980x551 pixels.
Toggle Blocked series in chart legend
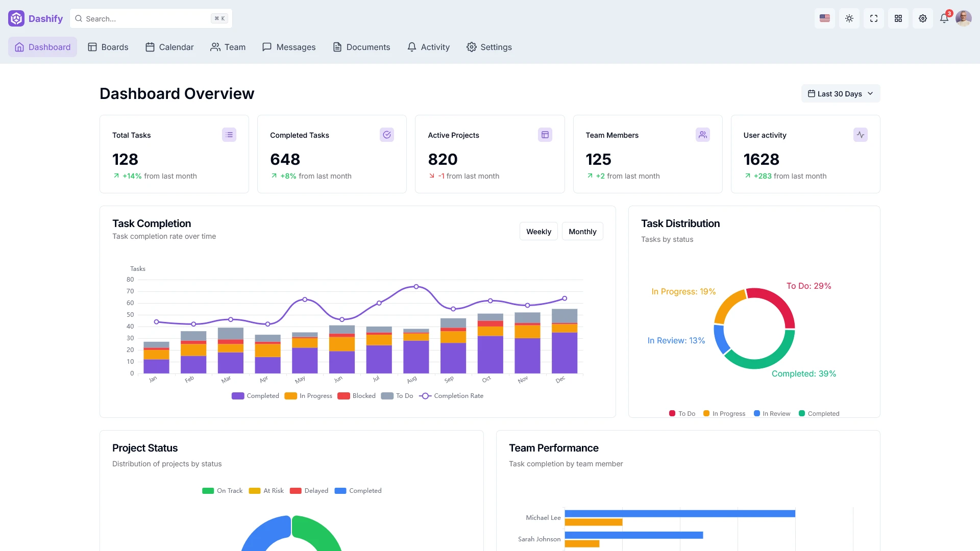click(x=356, y=396)
